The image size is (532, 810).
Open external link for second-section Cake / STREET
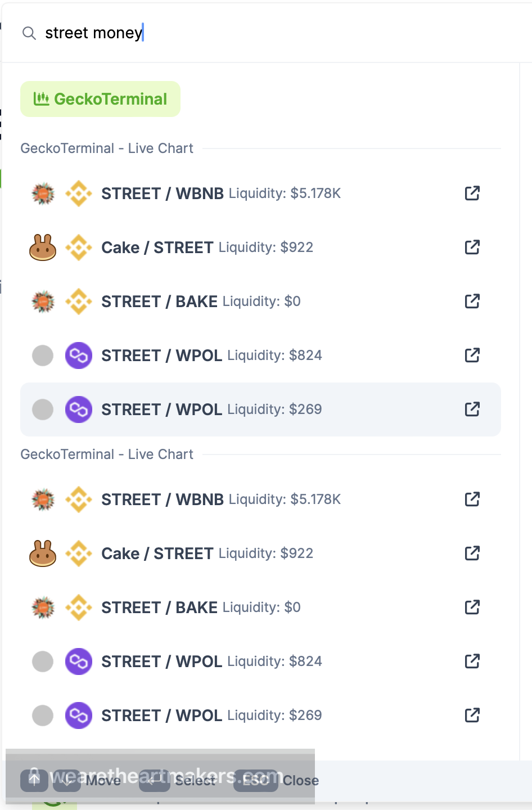click(472, 553)
